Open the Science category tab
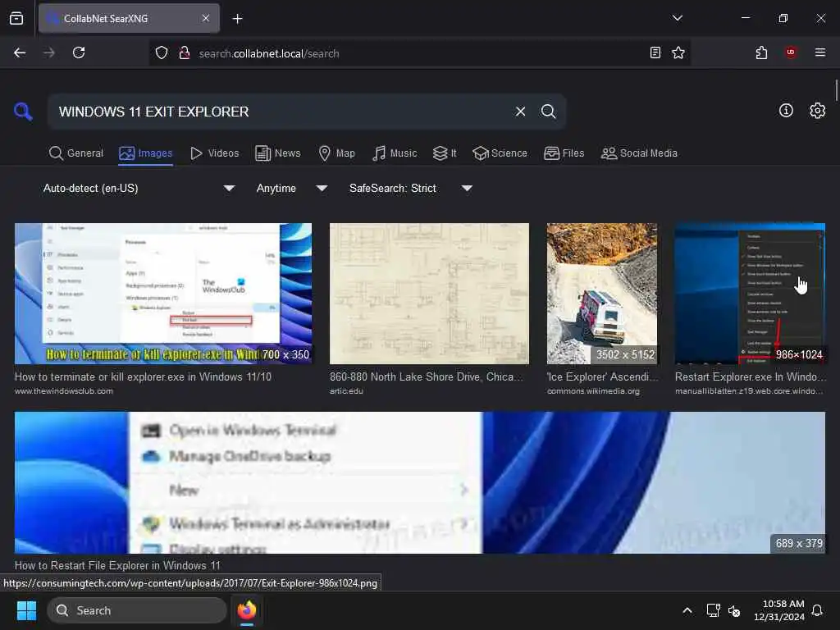840x630 pixels. 500,153
